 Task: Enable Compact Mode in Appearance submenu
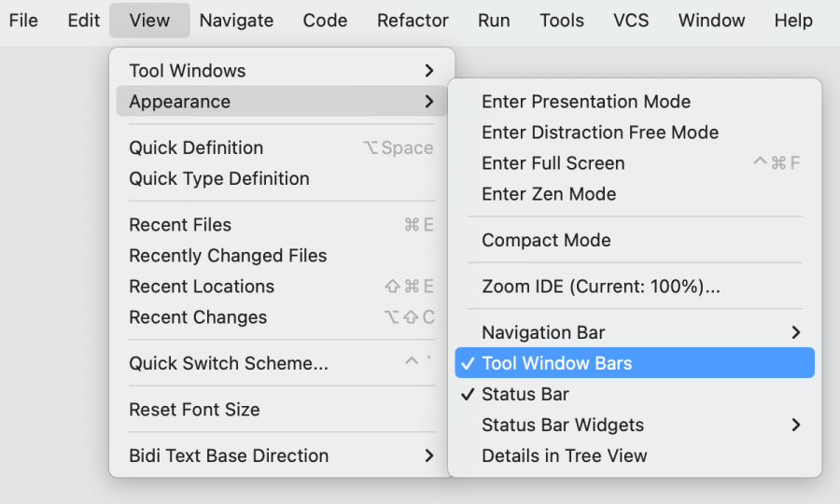coord(546,240)
